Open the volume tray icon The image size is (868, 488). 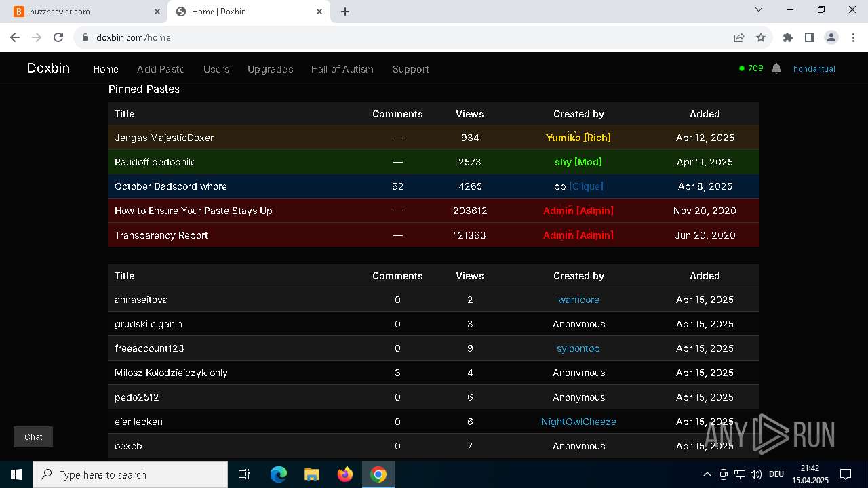(756, 474)
